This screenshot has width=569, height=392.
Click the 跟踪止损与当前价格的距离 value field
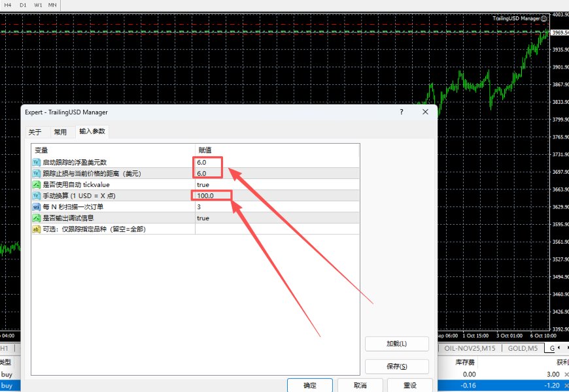pyautogui.click(x=277, y=173)
